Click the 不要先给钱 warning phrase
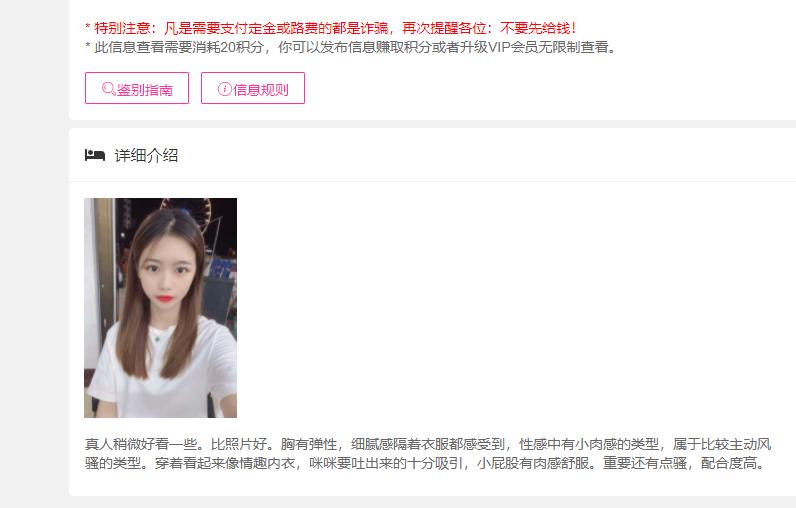796x508 pixels. [x=538, y=27]
